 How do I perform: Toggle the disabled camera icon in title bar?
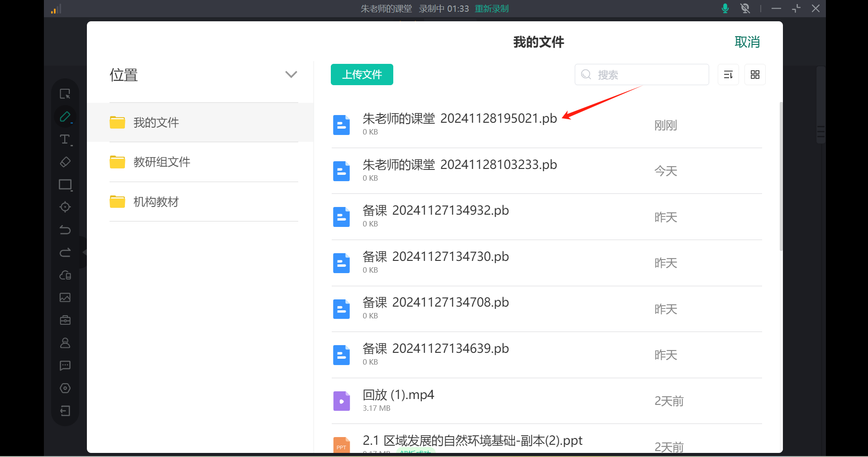(x=745, y=8)
